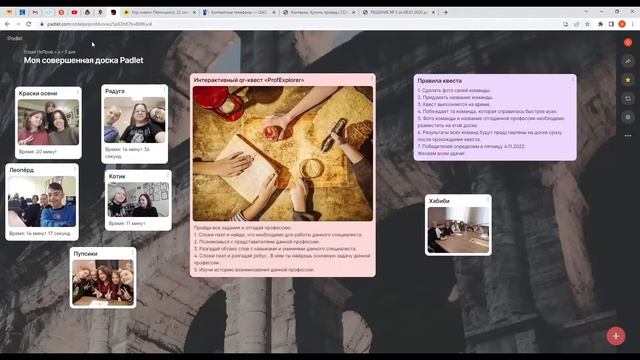
Task: Open padlet settings gear icon
Action: (x=628, y=117)
